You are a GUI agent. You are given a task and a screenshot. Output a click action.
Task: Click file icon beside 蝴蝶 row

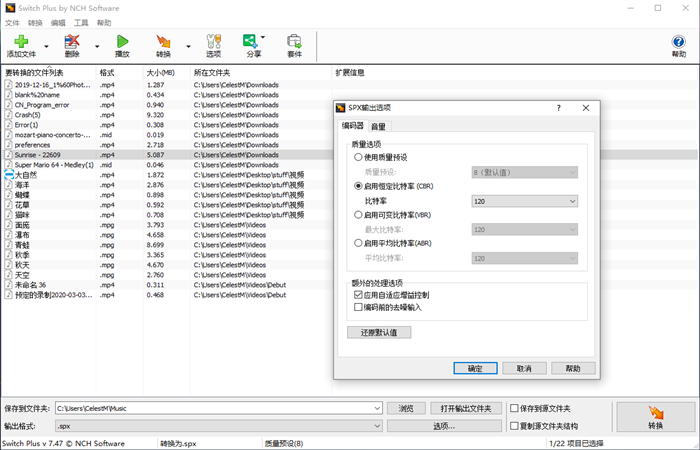(x=8, y=195)
